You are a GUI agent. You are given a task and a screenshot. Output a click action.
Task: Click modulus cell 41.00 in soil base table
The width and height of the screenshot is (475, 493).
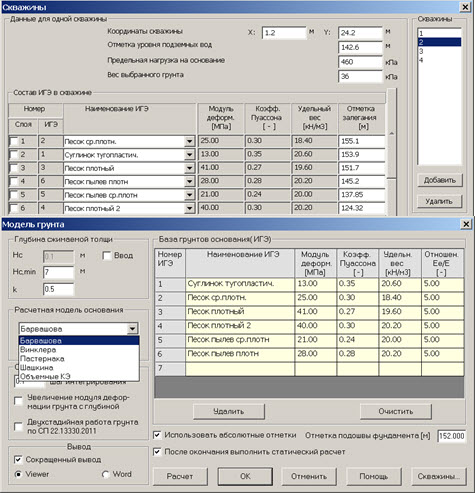click(316, 312)
